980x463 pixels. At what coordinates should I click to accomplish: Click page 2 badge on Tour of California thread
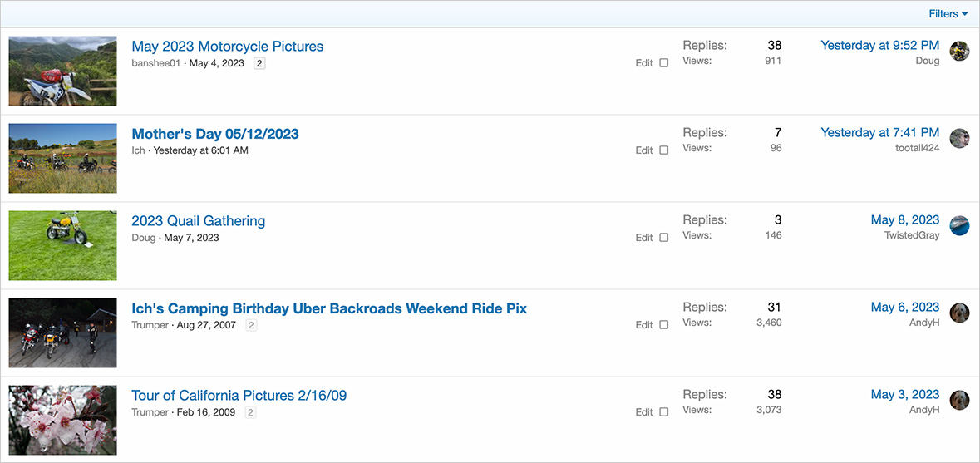point(250,412)
